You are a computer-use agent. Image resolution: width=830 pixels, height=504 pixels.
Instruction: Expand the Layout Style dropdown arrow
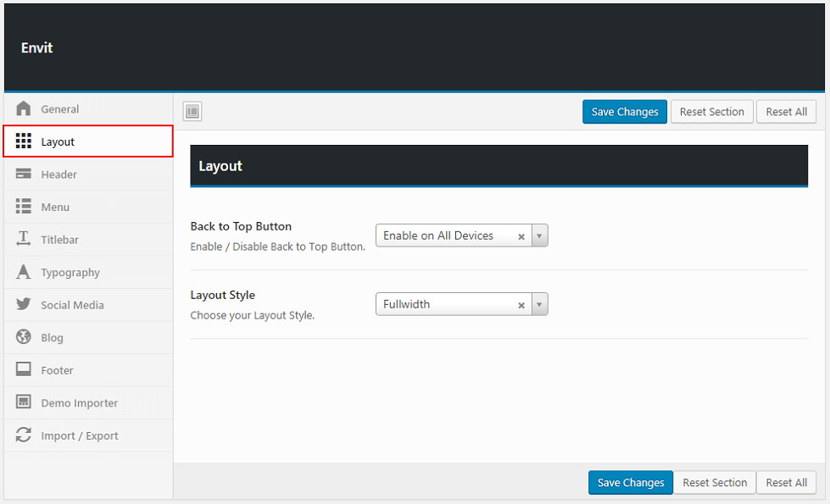(540, 305)
